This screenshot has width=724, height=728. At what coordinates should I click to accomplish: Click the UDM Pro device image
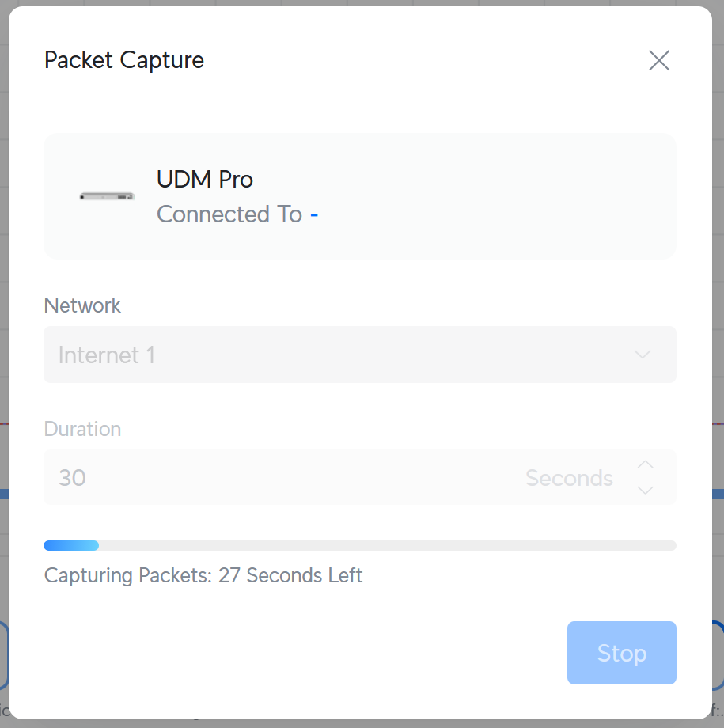(108, 196)
